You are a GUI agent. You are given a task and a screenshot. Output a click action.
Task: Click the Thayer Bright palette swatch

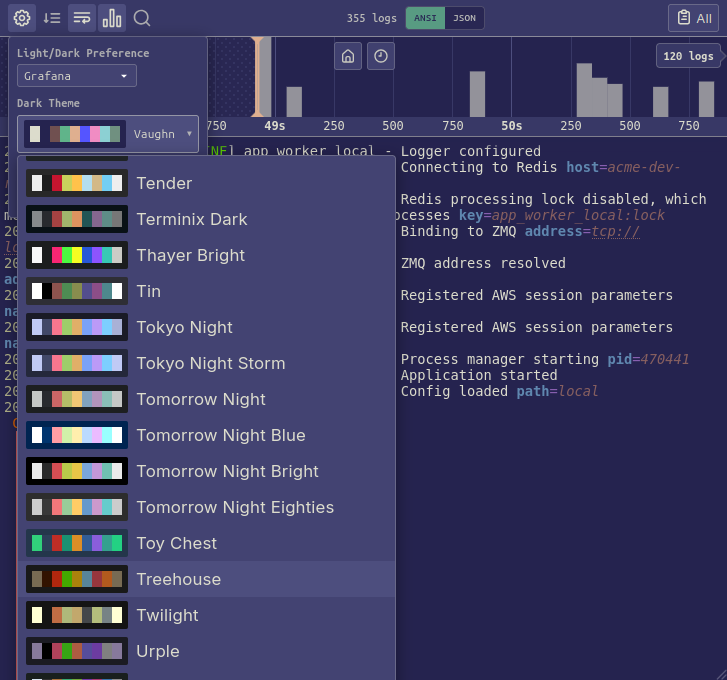77,255
